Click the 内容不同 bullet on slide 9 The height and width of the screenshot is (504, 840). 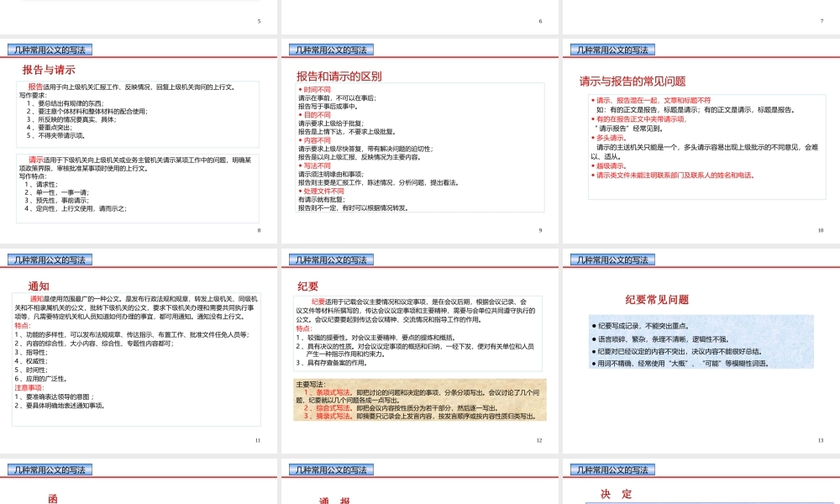(x=314, y=140)
